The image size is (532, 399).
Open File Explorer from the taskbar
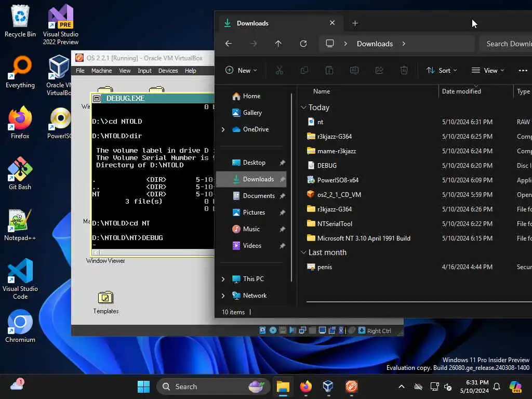coord(283,387)
